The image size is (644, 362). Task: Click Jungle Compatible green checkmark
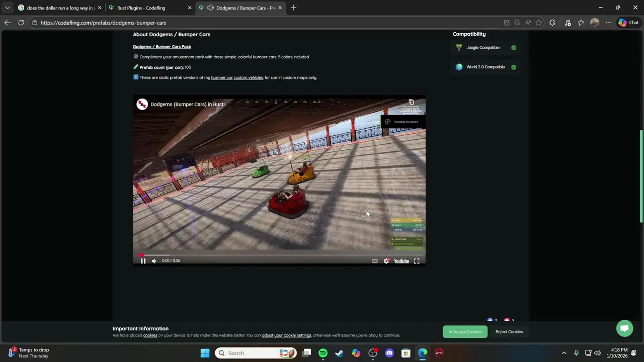(514, 48)
